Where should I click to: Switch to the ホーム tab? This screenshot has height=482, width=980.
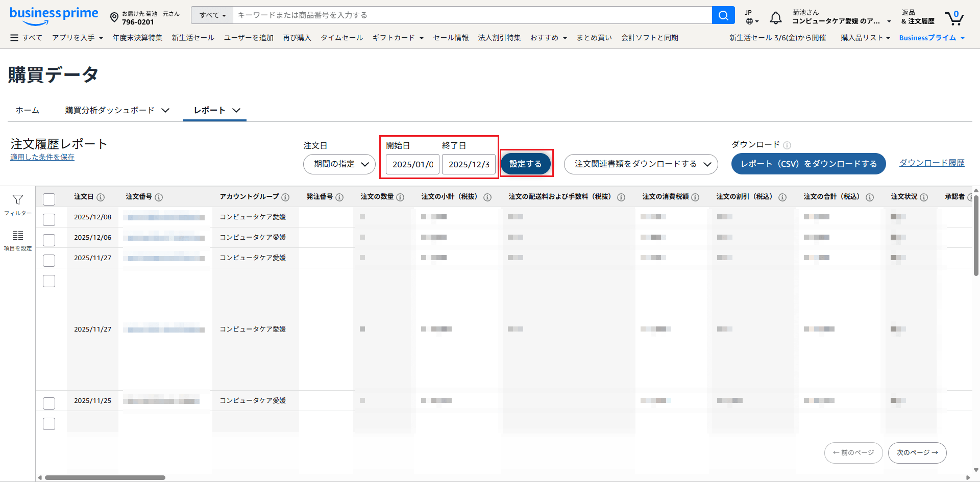click(28, 110)
